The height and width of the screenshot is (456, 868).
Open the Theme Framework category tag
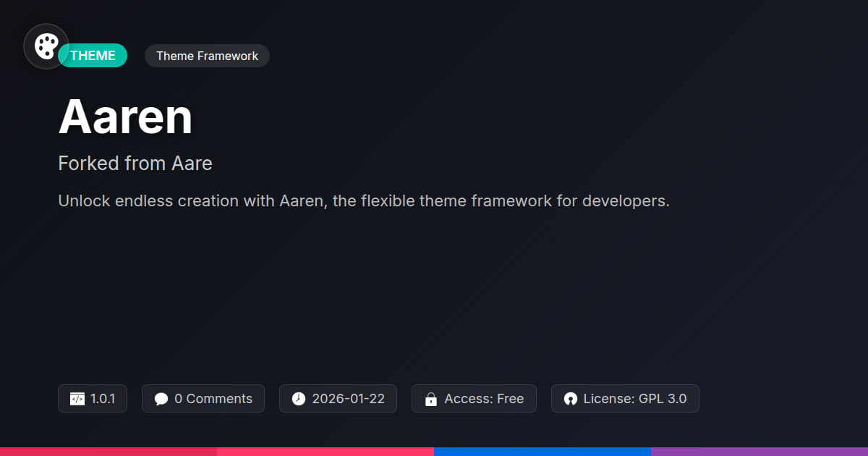(207, 56)
